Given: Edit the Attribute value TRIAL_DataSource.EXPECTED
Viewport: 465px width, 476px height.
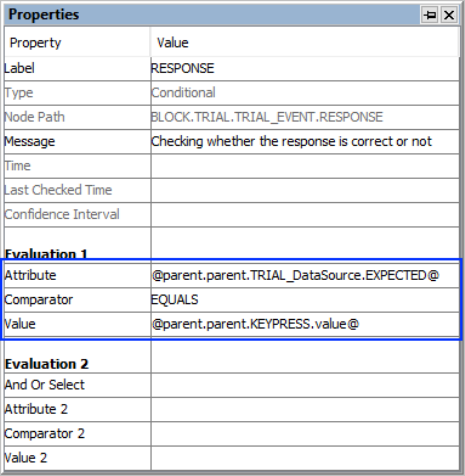Looking at the screenshot, I should [x=305, y=276].
